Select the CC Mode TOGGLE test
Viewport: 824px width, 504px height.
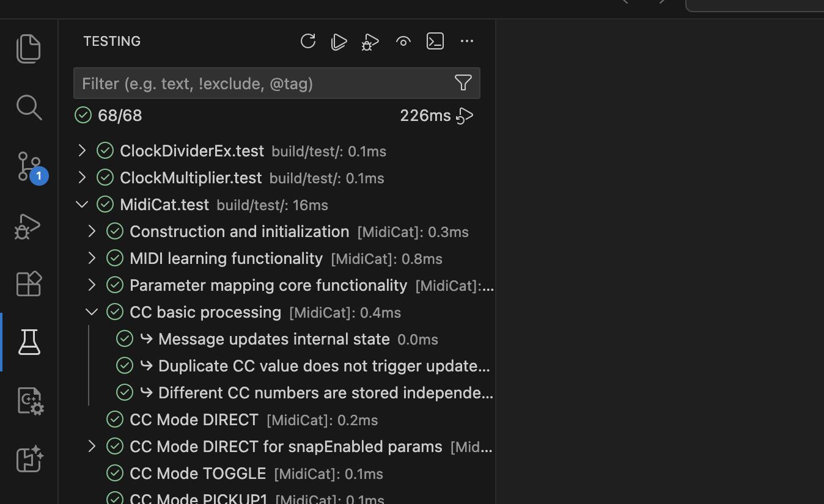[197, 473]
